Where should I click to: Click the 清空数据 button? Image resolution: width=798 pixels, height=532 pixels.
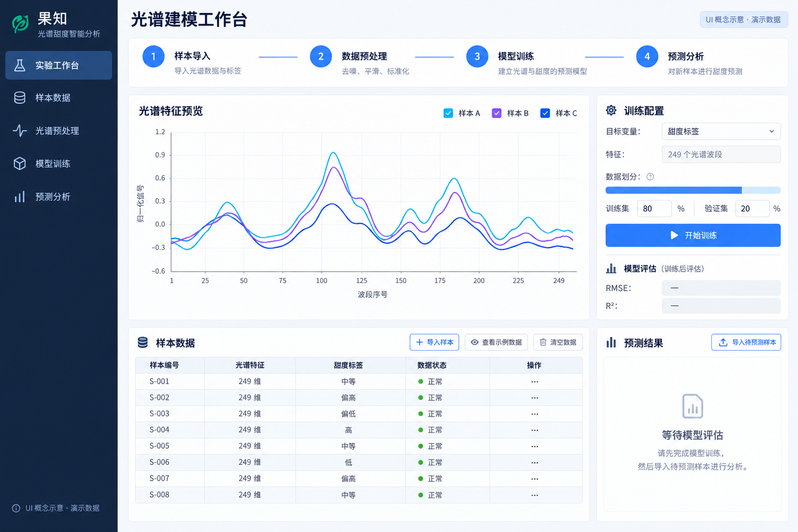(558, 342)
